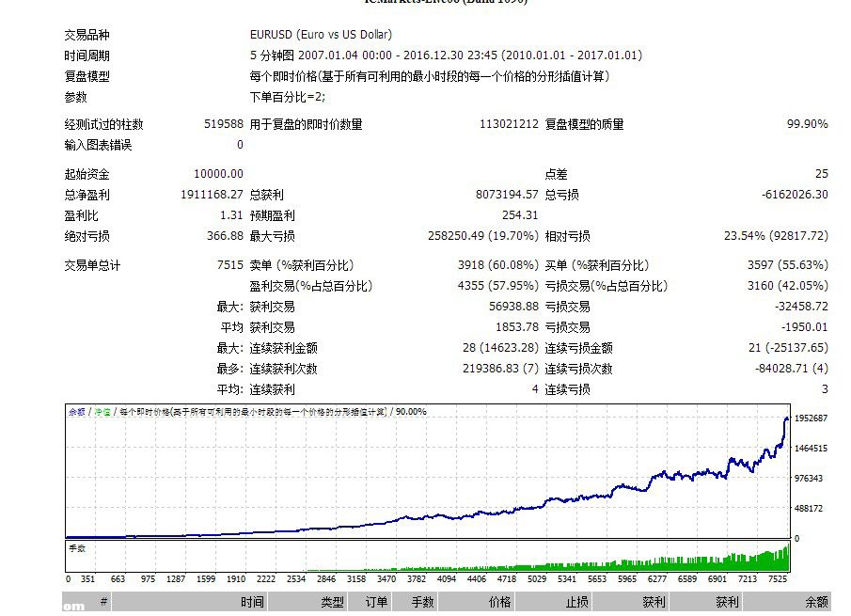The image size is (851, 616).
Task: Click the long positions value 3597 (55.63%)
Action: click(x=788, y=265)
